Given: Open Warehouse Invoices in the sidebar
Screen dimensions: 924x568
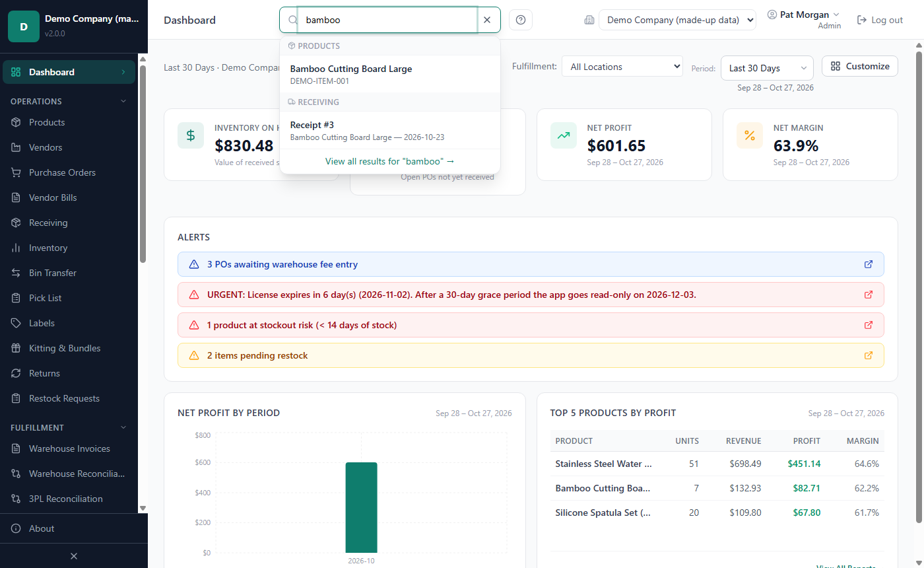Looking at the screenshot, I should click(69, 448).
